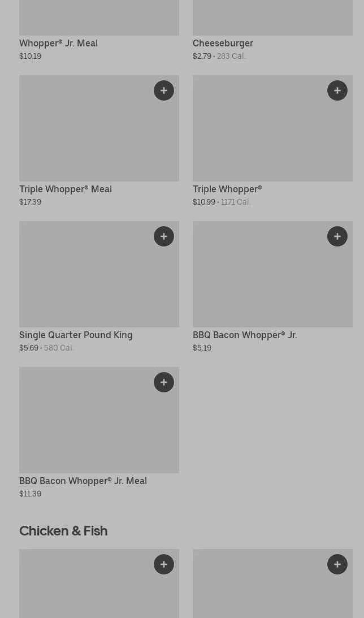Open Triple Whopper item image

(x=272, y=128)
